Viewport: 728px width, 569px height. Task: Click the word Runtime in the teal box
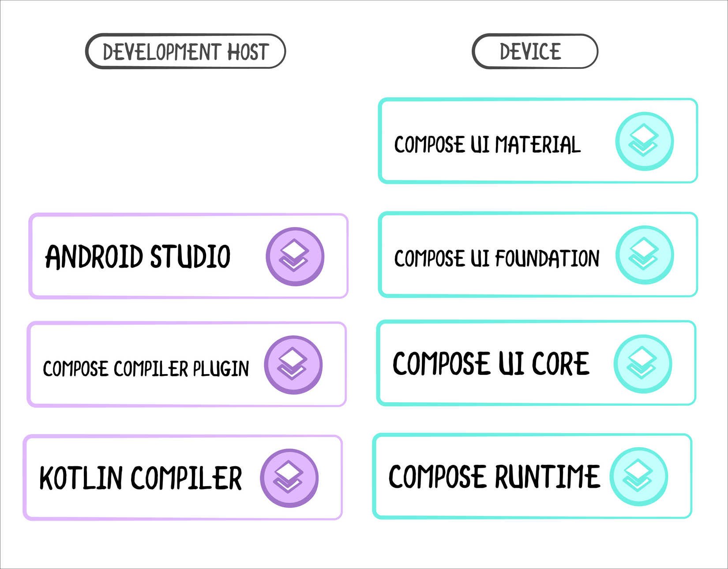(x=547, y=477)
